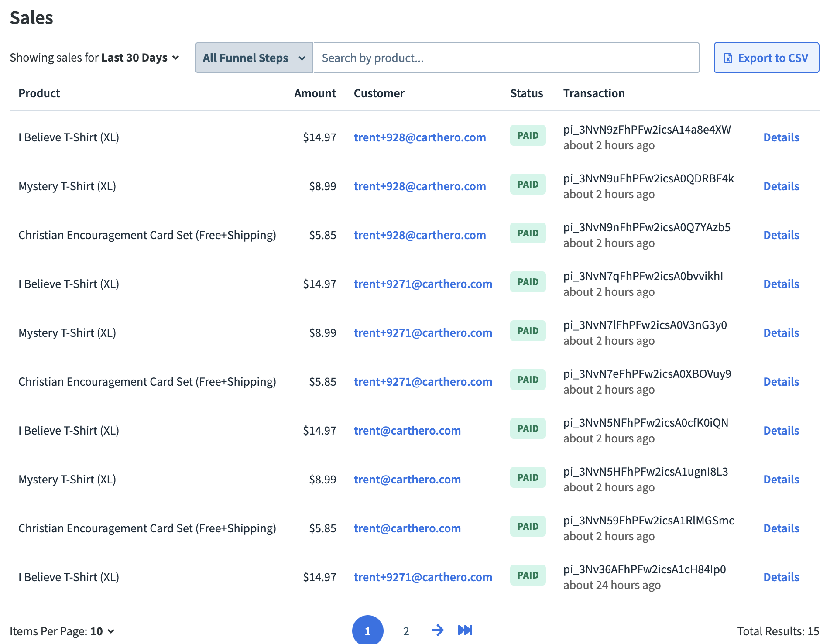Click trent@carthero.com for pi_3NvN5NFhPFw2icsA0cfK0iQN
This screenshot has width=830, height=644.
tap(407, 431)
